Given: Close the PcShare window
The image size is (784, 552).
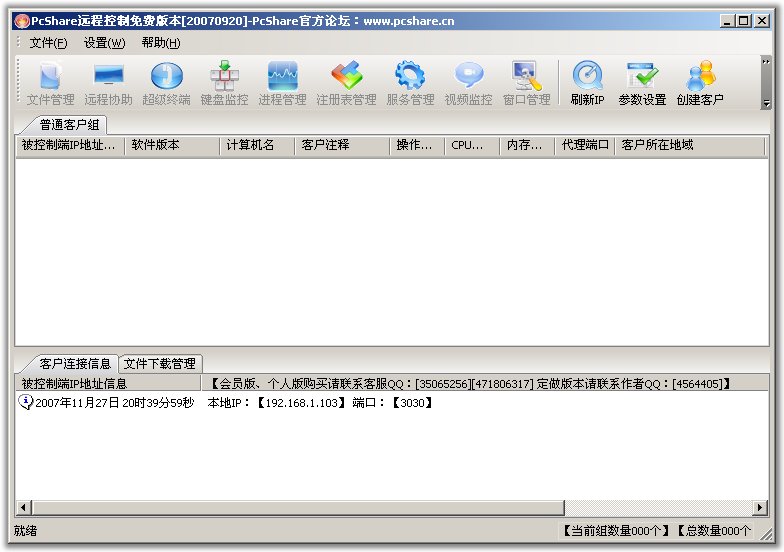Looking at the screenshot, I should (x=762, y=21).
